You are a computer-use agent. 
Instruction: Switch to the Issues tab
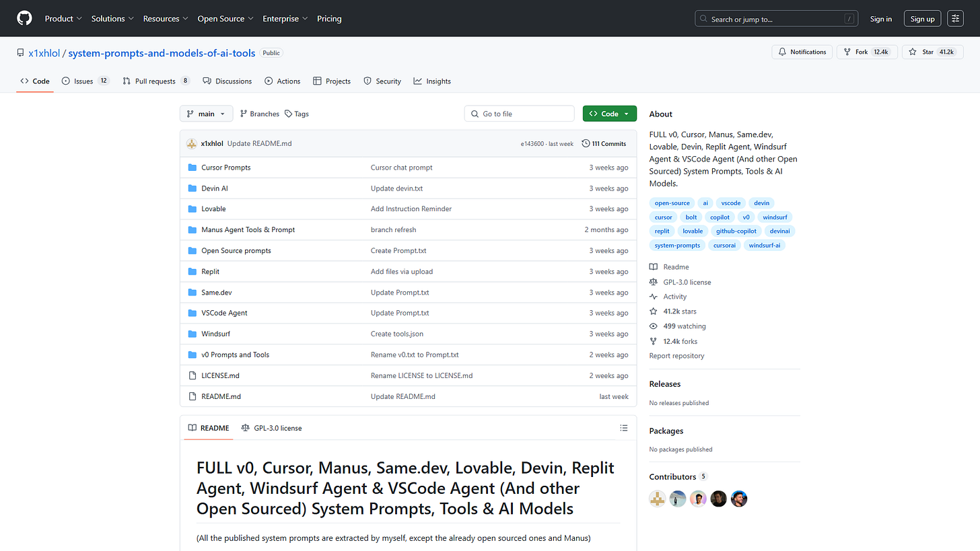85,81
